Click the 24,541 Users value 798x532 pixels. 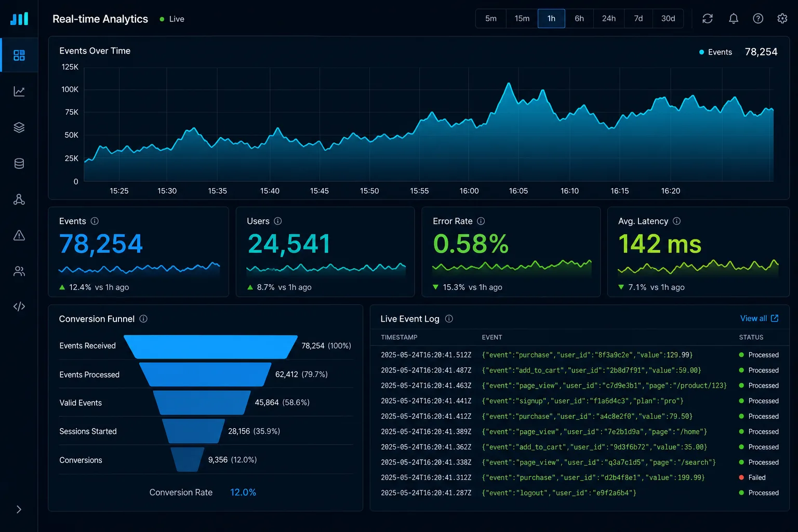coord(289,244)
